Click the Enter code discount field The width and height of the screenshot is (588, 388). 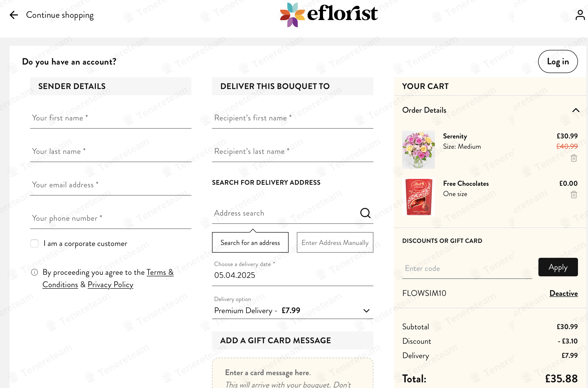467,269
